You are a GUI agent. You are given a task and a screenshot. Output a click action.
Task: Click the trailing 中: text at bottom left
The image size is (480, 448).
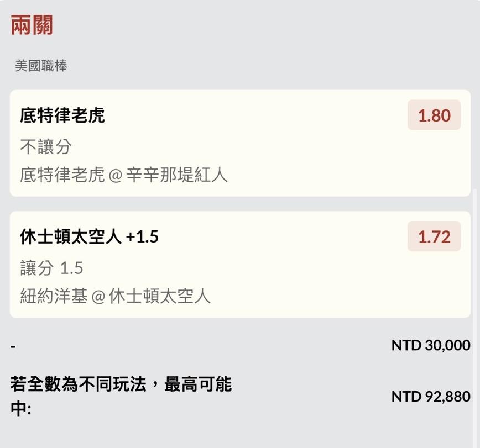tap(21, 410)
